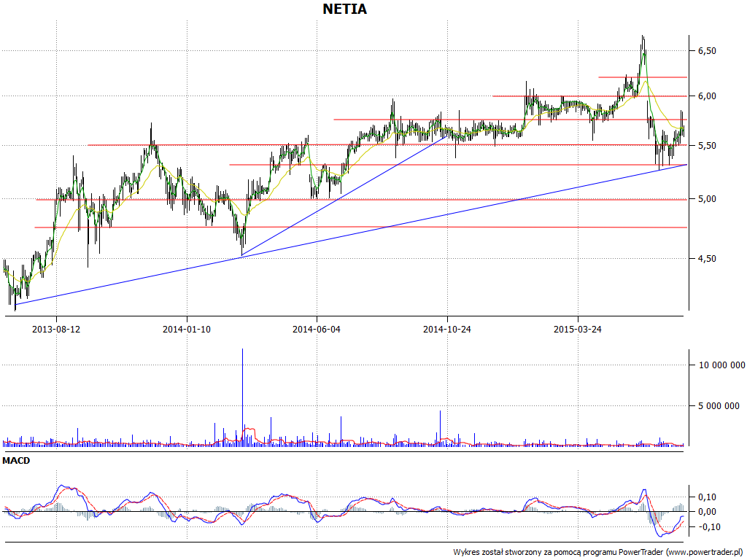Click the 0,00 MACD axis label
747x560 pixels.
point(708,512)
